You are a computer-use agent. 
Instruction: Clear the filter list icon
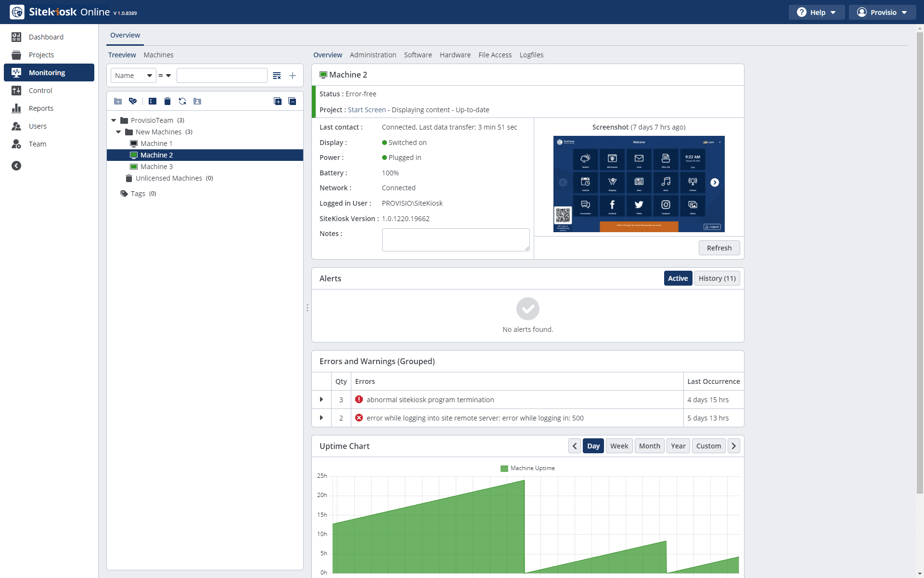pos(277,76)
